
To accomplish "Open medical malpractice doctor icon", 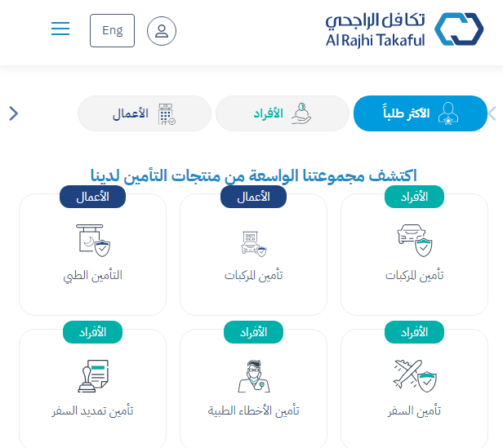I will 254,376.
